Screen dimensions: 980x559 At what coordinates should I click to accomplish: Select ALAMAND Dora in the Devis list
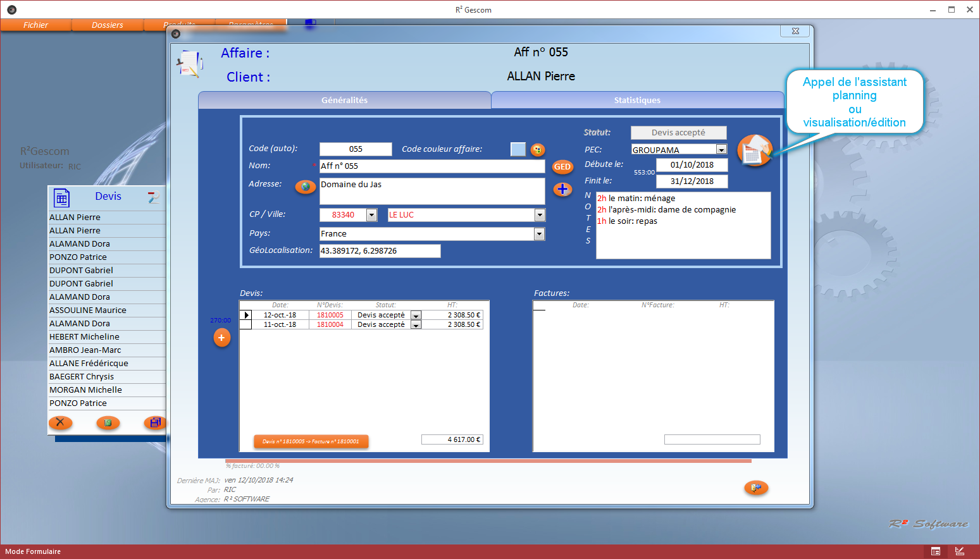(80, 243)
